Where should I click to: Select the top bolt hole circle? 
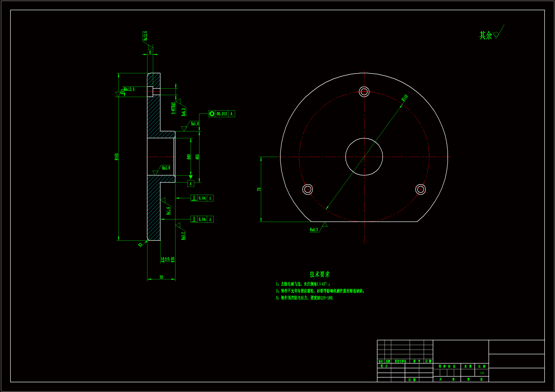pyautogui.click(x=364, y=92)
